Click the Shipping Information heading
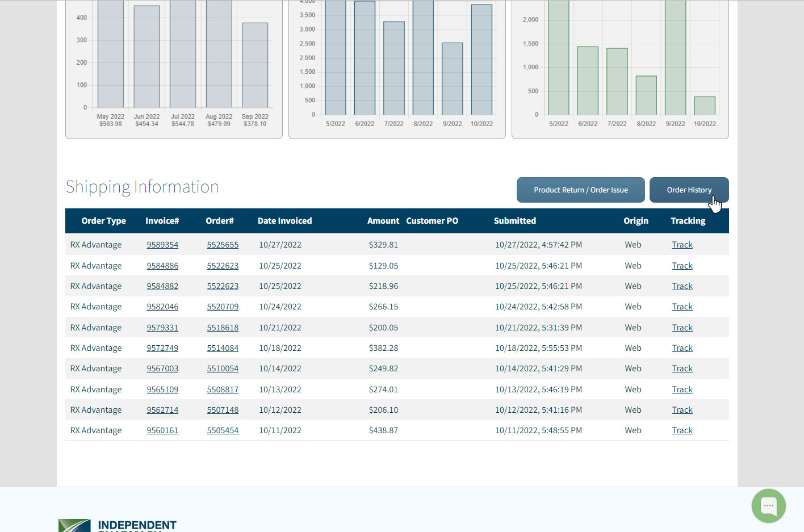This screenshot has width=804, height=532. click(x=142, y=187)
